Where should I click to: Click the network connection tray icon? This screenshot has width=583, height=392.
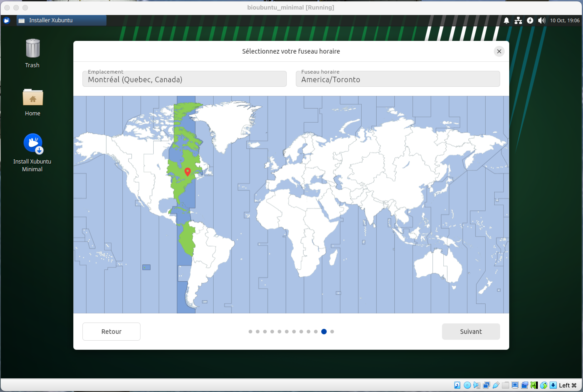(x=518, y=20)
